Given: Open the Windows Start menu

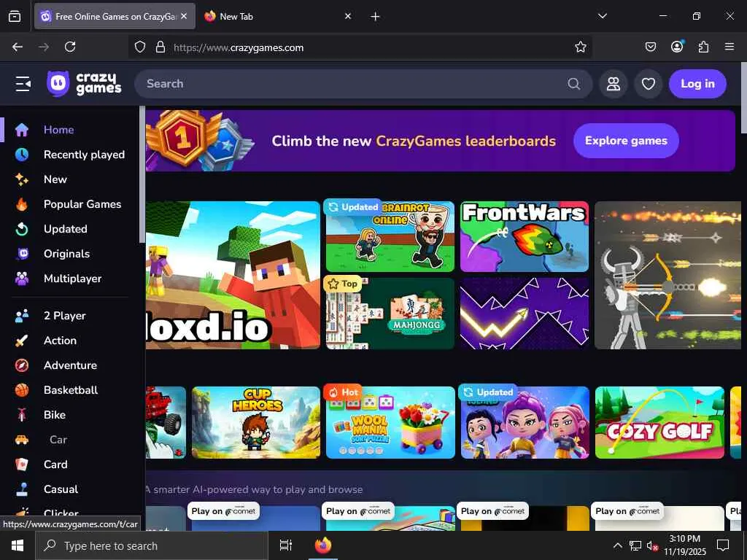Looking at the screenshot, I should tap(18, 545).
